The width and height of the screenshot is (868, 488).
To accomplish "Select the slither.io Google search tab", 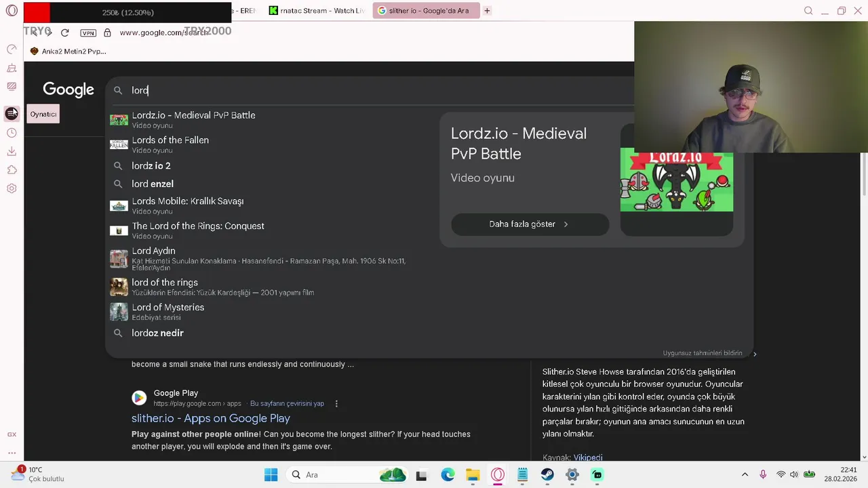I will point(425,10).
